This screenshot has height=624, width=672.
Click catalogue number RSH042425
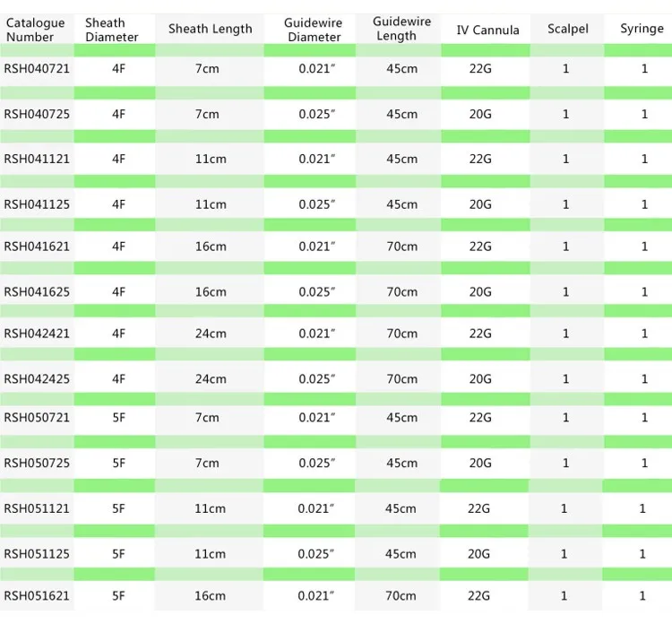tap(37, 378)
